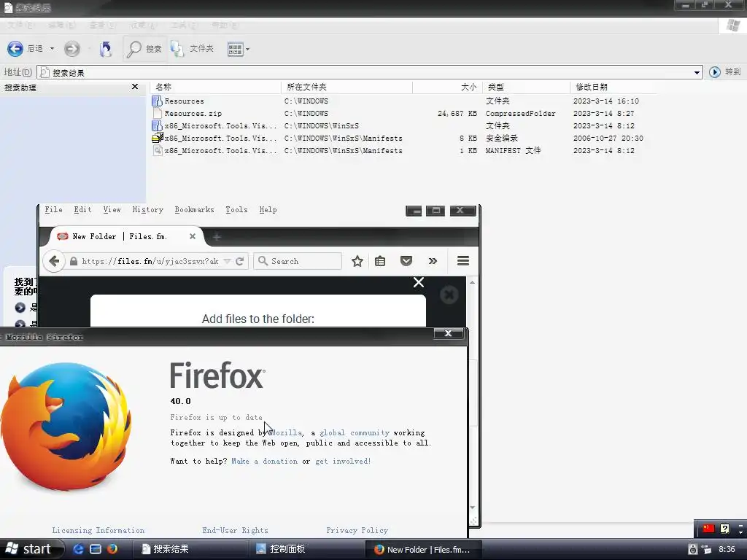The height and width of the screenshot is (560, 747).
Task: Launch Internet Explorer from quick launch
Action: [78, 549]
